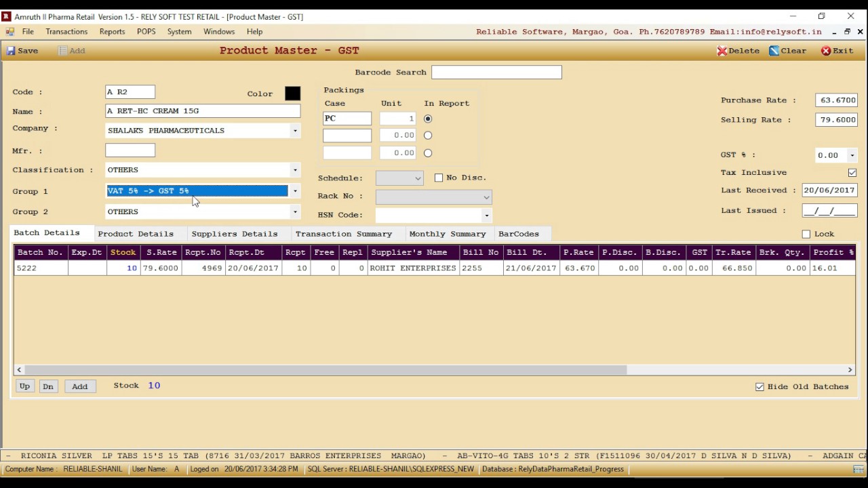Click the Profit % column header
868x488 pixels.
[833, 252]
